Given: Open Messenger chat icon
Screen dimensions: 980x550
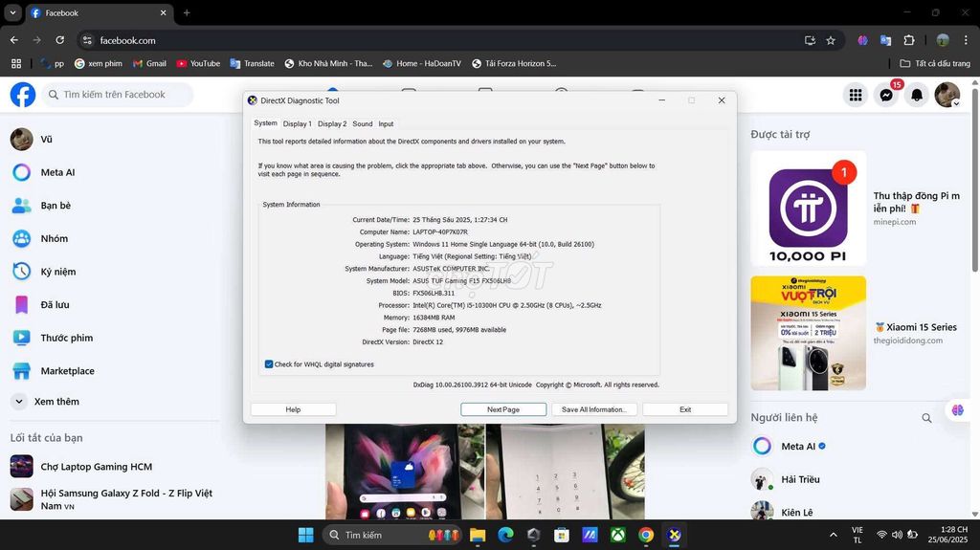Looking at the screenshot, I should [886, 95].
